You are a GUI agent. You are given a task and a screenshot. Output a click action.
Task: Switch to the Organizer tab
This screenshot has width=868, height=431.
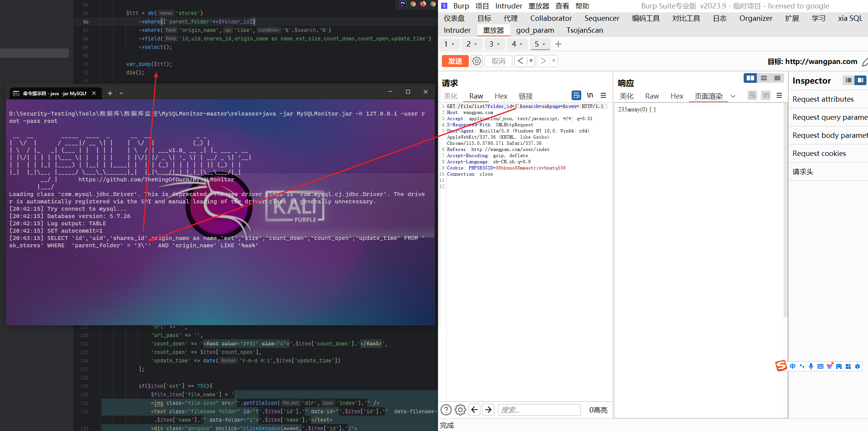click(x=756, y=18)
